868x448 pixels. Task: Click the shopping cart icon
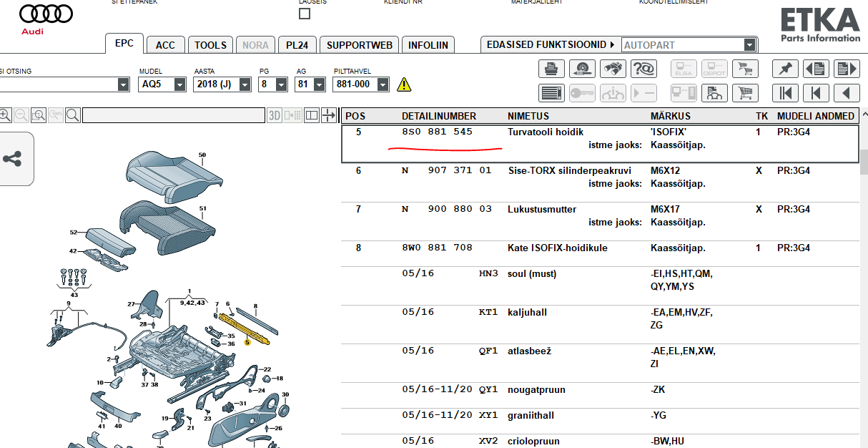746,93
